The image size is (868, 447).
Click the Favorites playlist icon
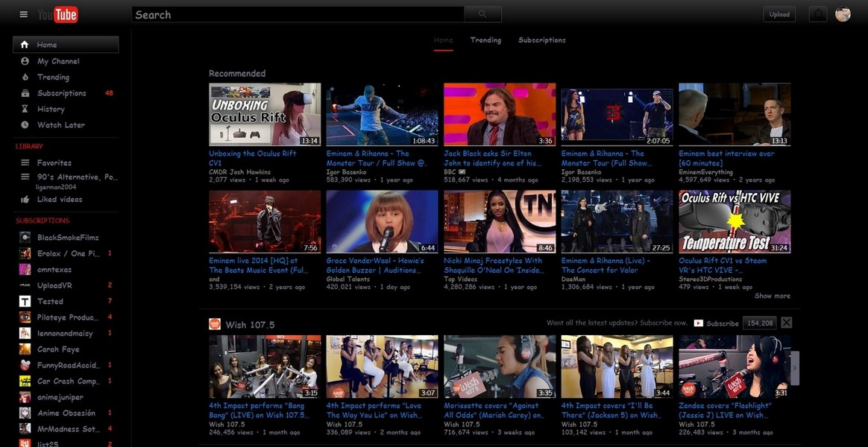tap(25, 162)
